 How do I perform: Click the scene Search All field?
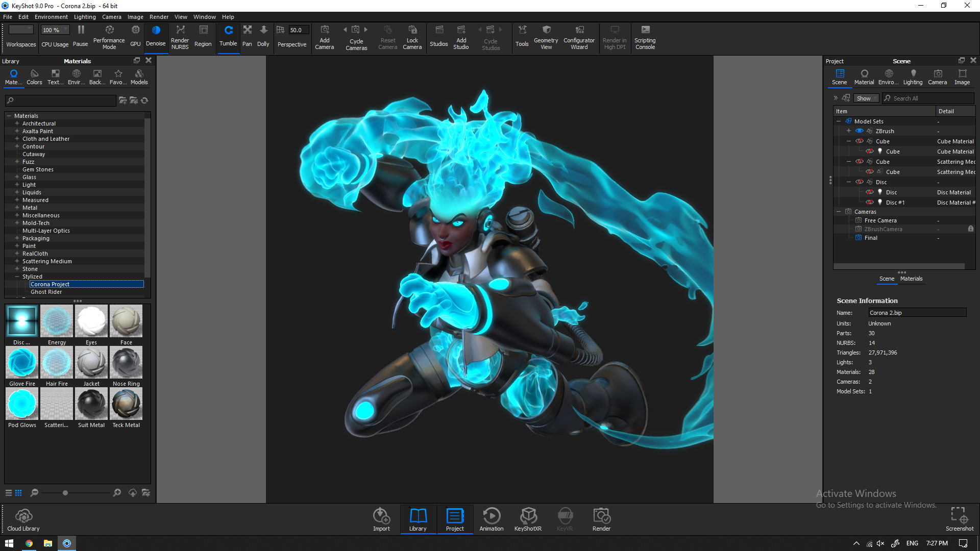coord(928,98)
